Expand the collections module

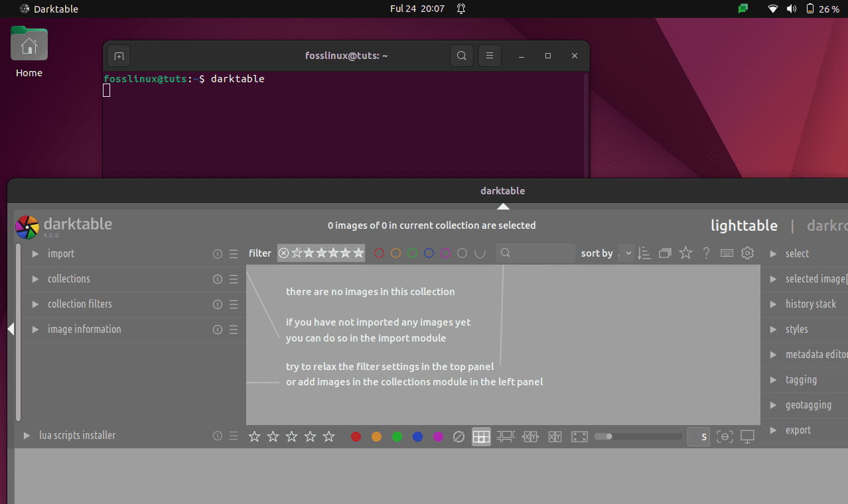click(x=69, y=279)
